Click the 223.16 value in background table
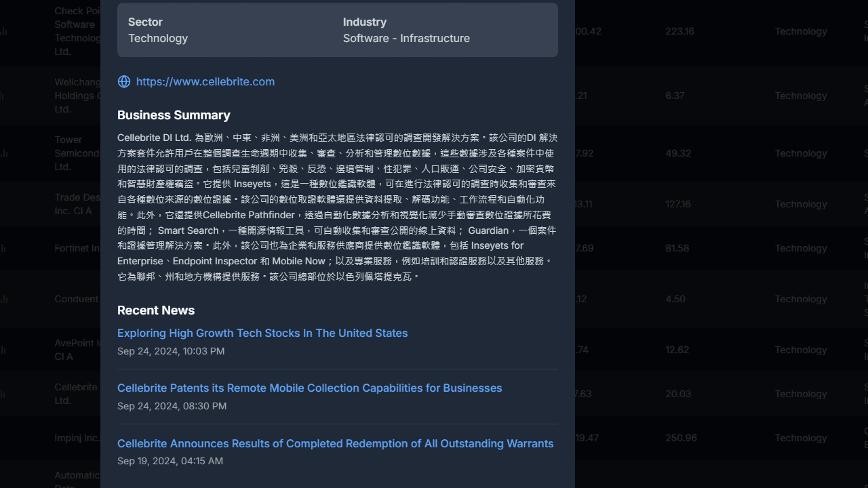The height and width of the screenshot is (488, 868). [679, 31]
